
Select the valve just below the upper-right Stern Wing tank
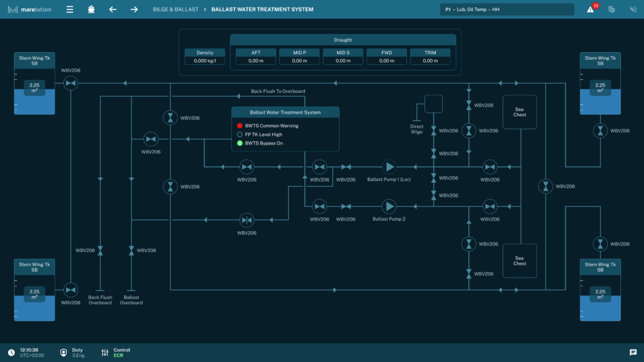[600, 131]
